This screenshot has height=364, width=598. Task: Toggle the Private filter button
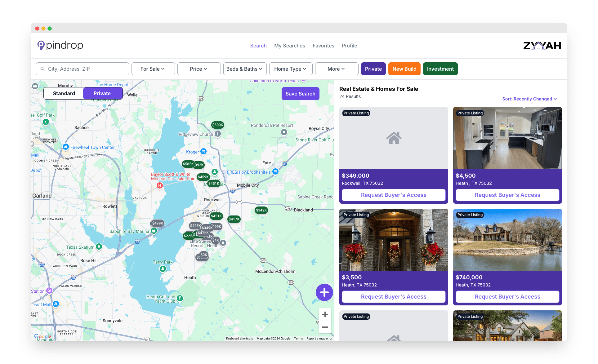373,69
